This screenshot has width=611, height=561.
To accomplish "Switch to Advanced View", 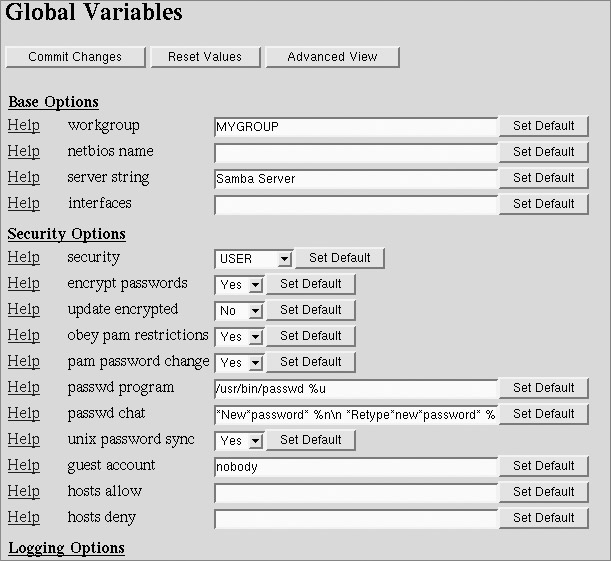I will 332,57.
